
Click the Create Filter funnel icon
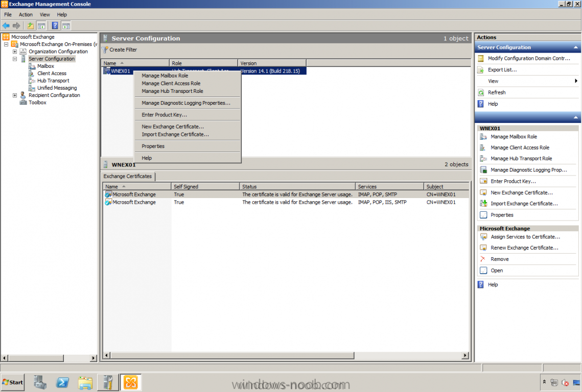point(105,50)
